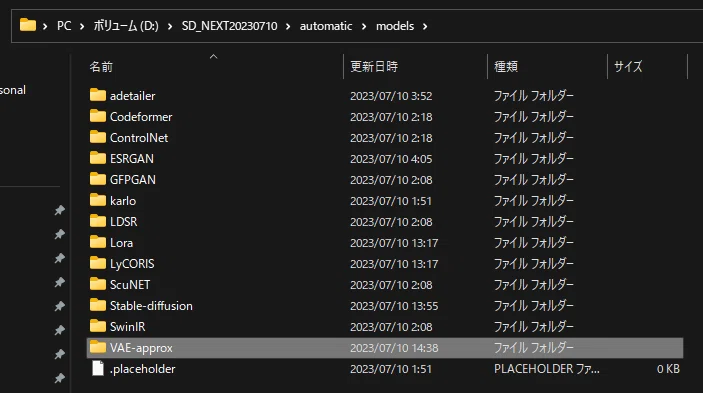This screenshot has height=393, width=703.
Task: Click the ファイル フォルダー type of Lora
Action: click(534, 242)
